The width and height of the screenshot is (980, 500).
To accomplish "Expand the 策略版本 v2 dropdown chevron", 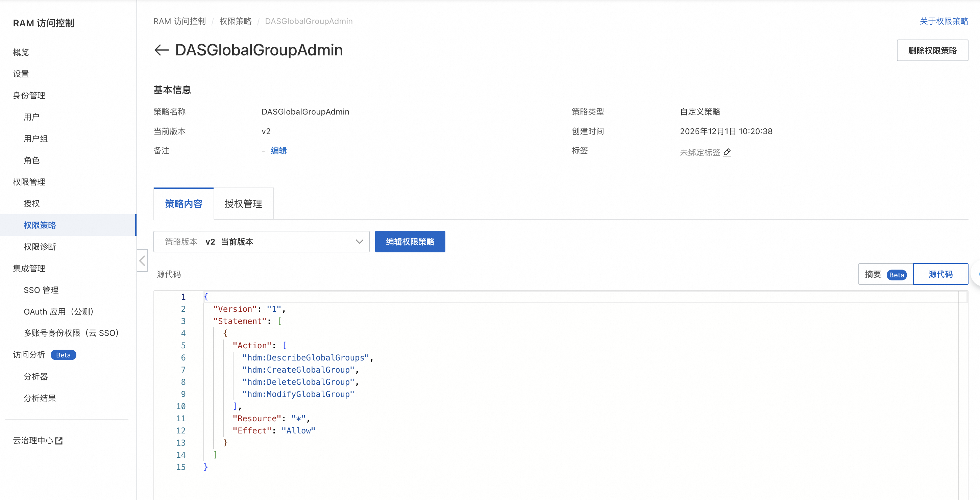I will tap(359, 242).
